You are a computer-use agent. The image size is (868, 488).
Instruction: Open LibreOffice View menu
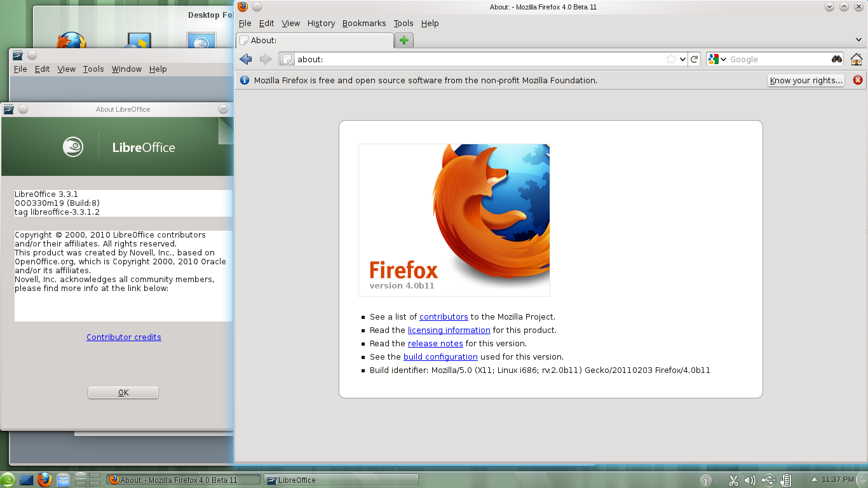point(66,69)
